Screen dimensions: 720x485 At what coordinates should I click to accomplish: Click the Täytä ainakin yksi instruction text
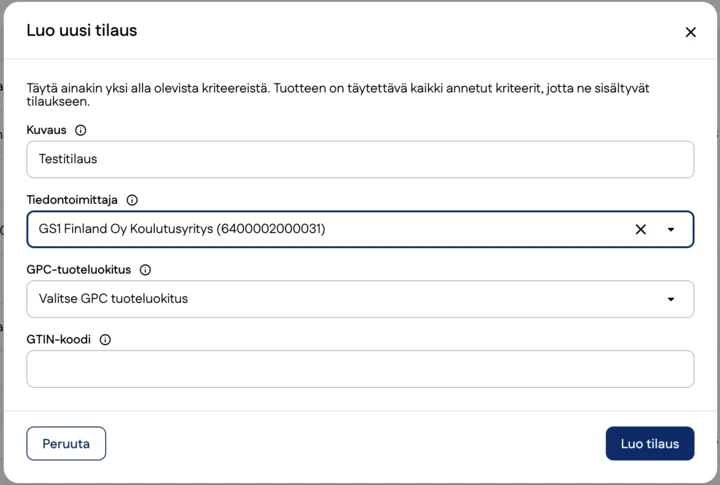click(338, 95)
